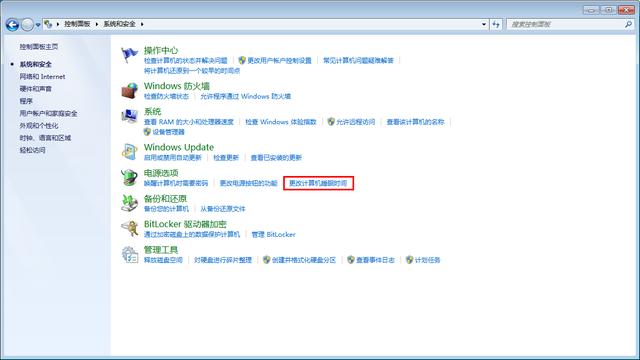Click the System computer monitor icon
The height and width of the screenshot is (360, 640).
point(129,116)
